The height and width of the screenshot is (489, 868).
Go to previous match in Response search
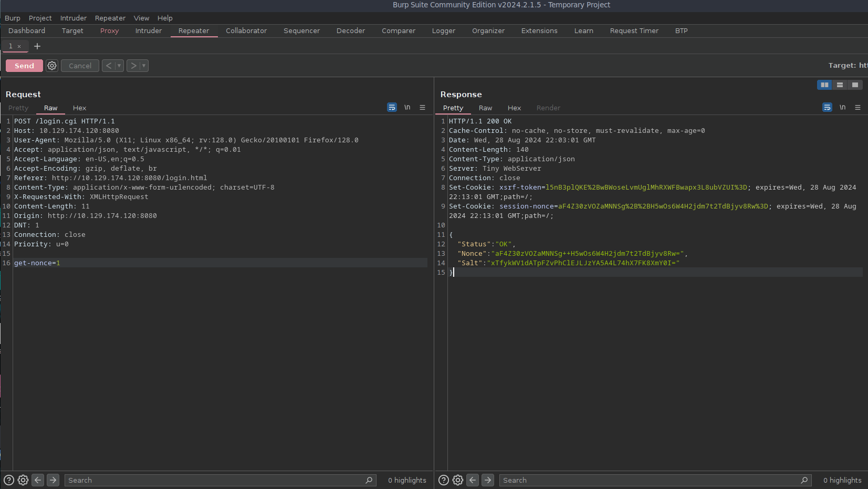[x=473, y=480]
